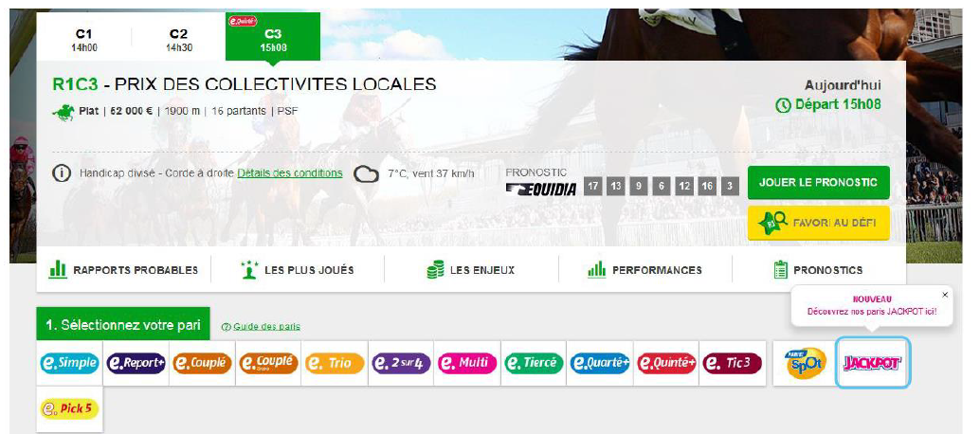Click the Jouer le Pronostic button
This screenshot has width=980, height=434.
(818, 182)
